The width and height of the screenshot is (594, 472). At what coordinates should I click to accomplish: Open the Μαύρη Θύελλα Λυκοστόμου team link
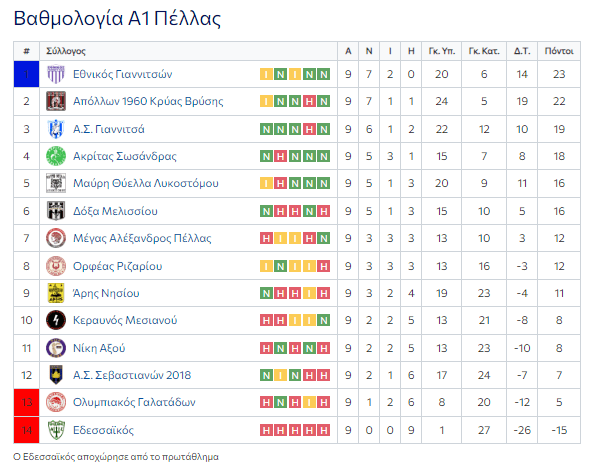pyautogui.click(x=146, y=183)
